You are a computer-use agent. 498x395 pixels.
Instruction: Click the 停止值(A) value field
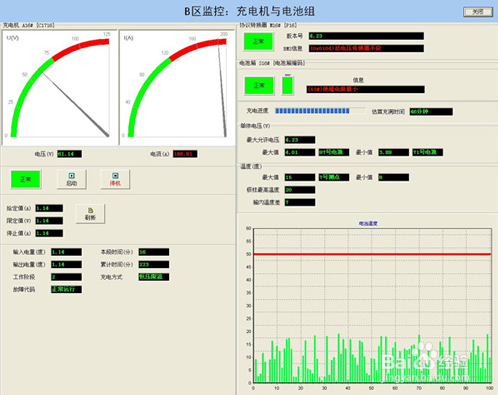point(49,233)
